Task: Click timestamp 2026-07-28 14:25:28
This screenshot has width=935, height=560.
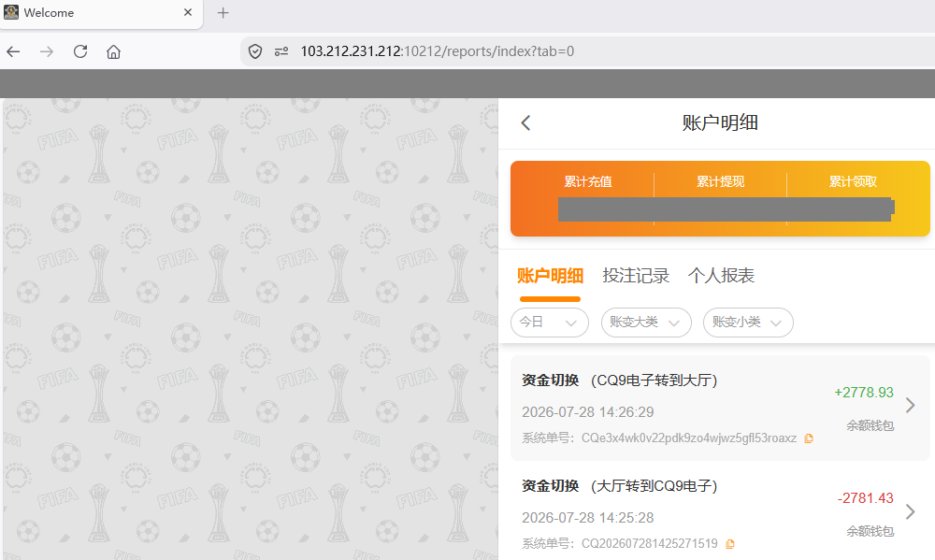Action: click(587, 518)
